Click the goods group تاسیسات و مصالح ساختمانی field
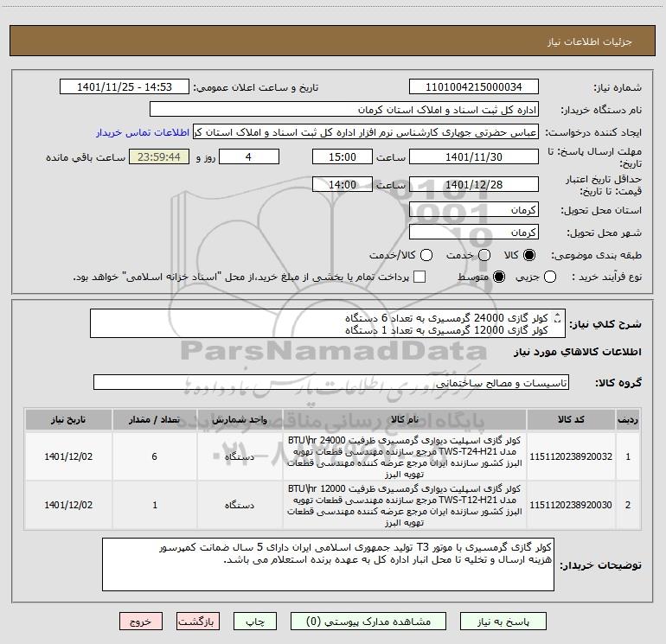666x644 pixels. point(331,382)
